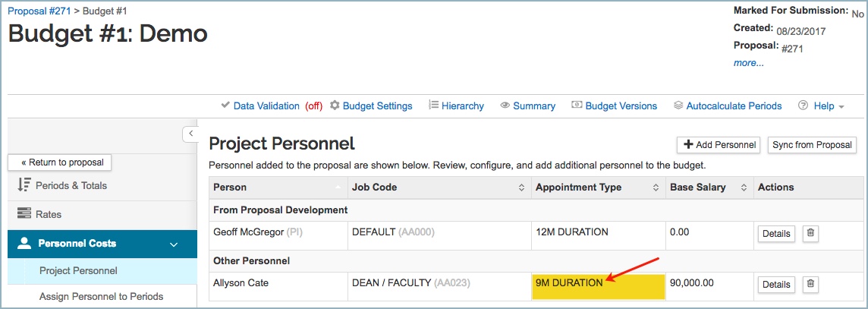Click Sync from Proposal button
868x309 pixels.
812,145
